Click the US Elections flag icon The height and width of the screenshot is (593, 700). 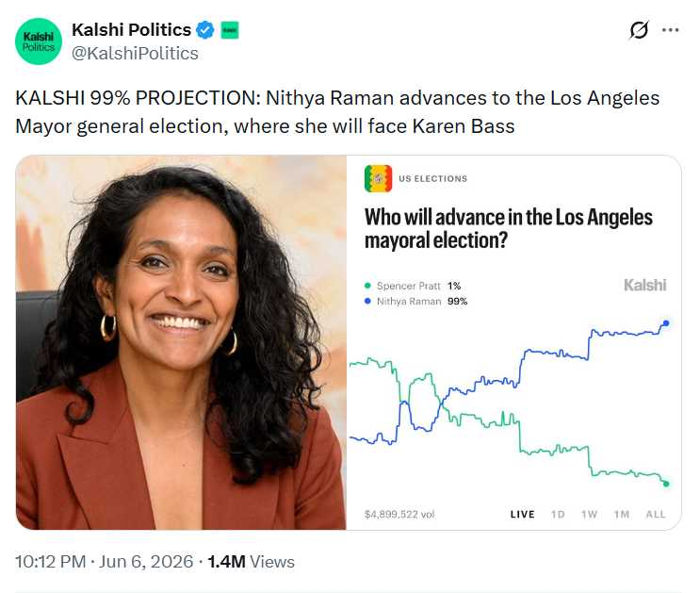pyautogui.click(x=378, y=178)
